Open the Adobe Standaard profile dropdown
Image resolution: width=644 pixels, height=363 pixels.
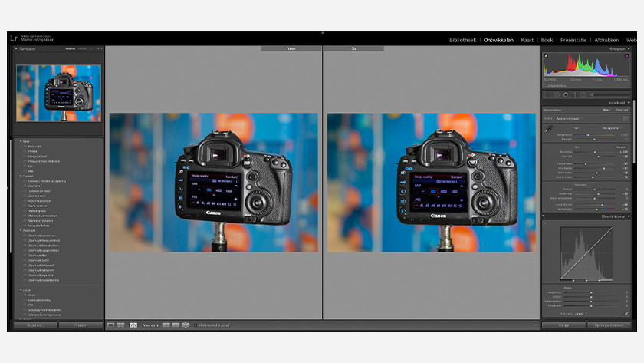point(569,119)
